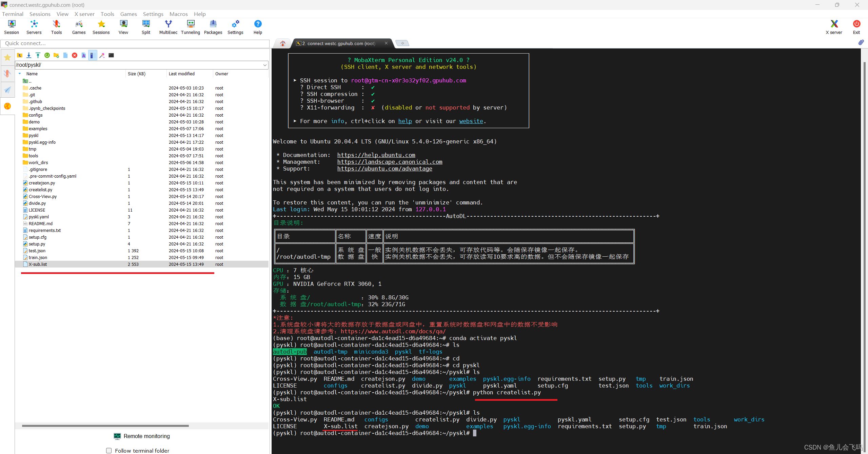The image size is (868, 454).
Task: Open the Macros menu
Action: pos(179,14)
